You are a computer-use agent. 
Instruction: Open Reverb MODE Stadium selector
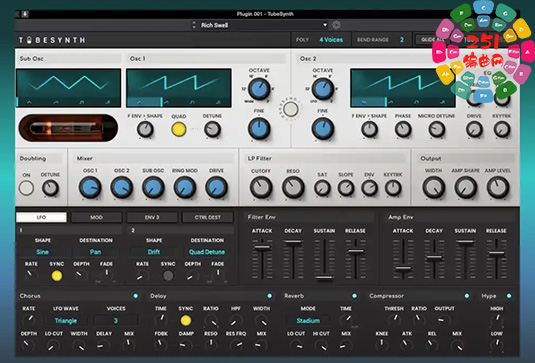pyautogui.click(x=308, y=321)
